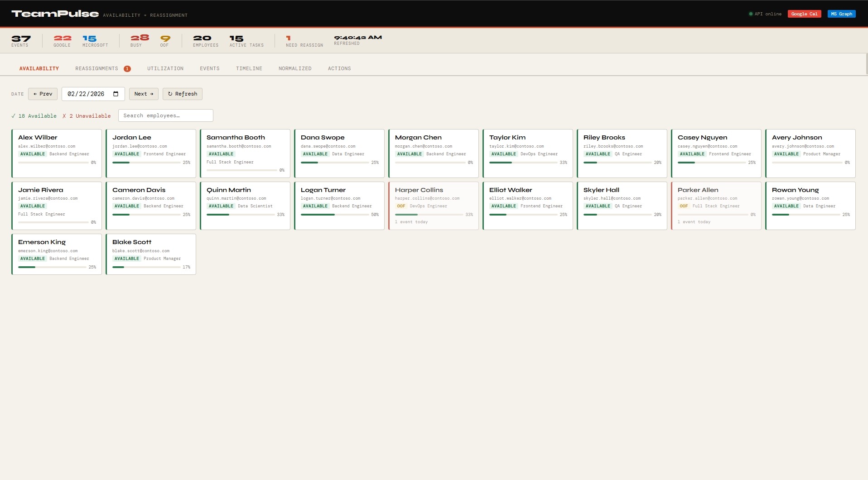
Task: Switch to the Events tab
Action: 210,68
